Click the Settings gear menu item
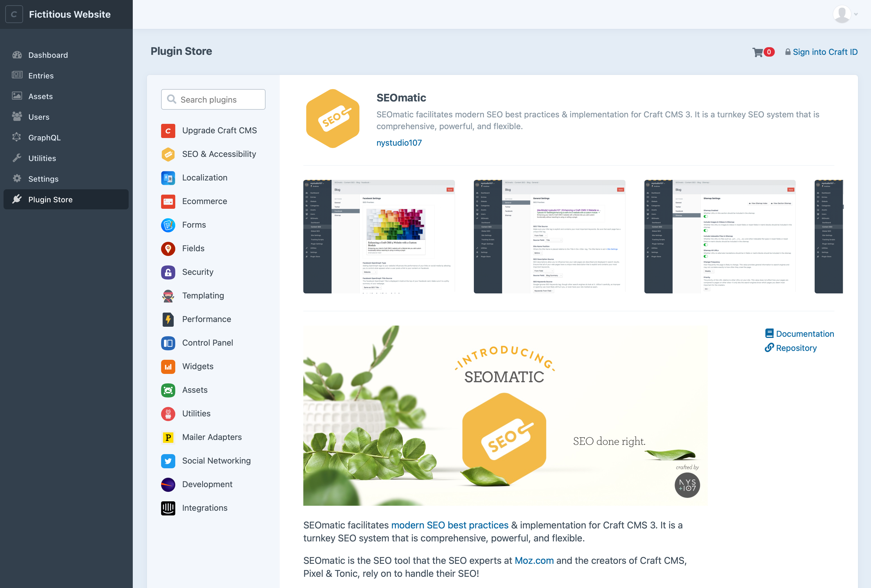 tap(43, 178)
